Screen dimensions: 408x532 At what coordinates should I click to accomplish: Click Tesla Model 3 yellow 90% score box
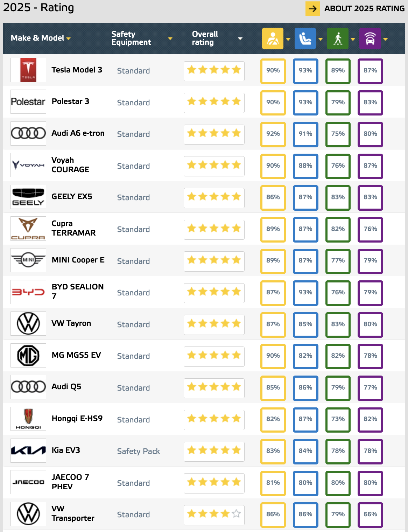click(273, 71)
